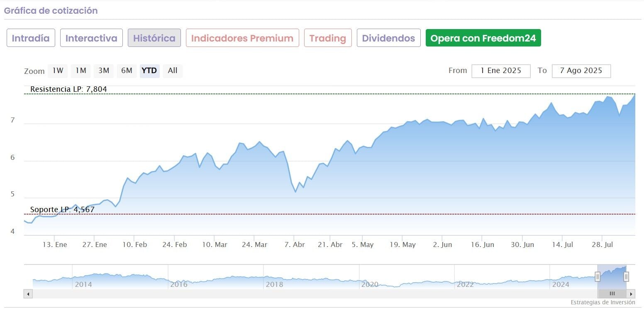Click the navigator left scroll arrow

coord(28,294)
